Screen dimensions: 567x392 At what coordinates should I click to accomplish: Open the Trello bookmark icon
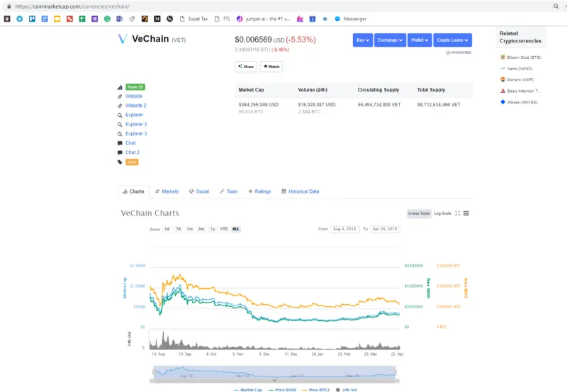point(32,19)
